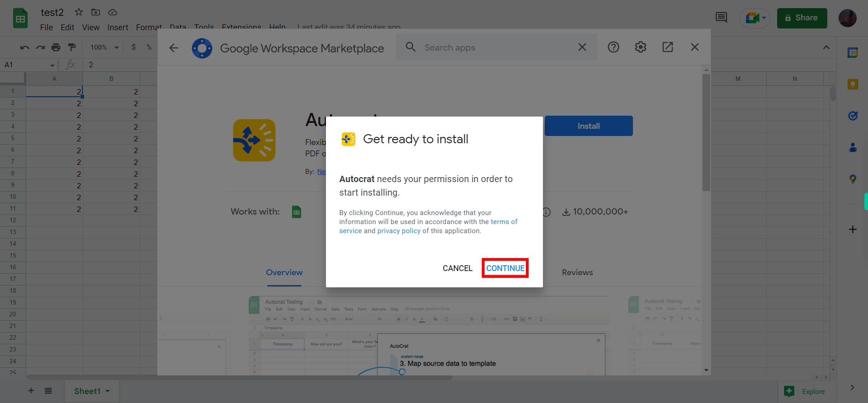868x403 pixels.
Task: Open the Format menu
Action: (149, 27)
